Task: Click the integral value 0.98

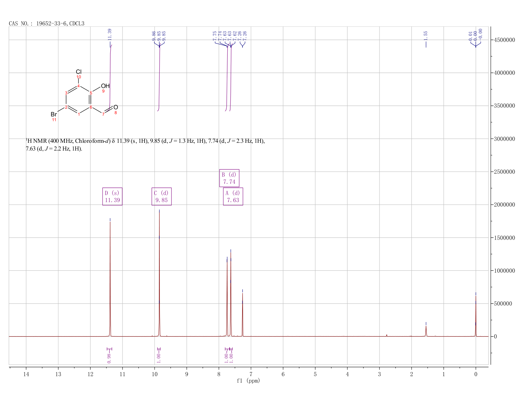Action: point(109,358)
